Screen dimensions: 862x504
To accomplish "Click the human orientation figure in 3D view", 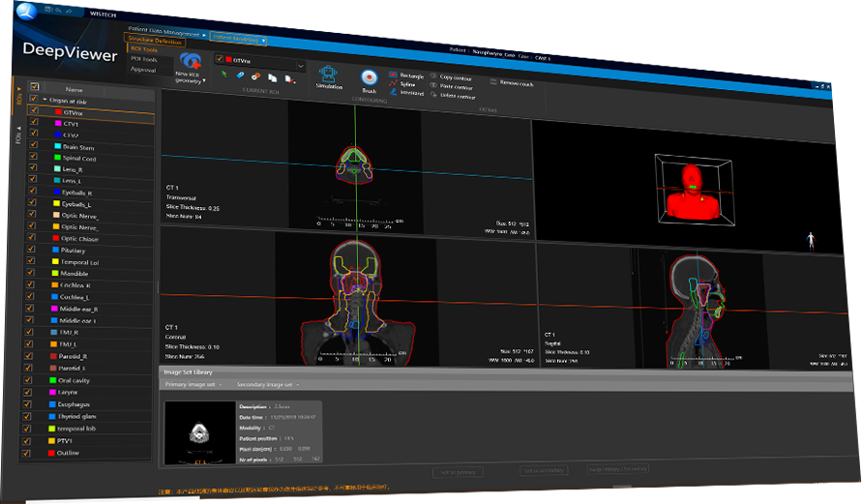I will point(811,241).
